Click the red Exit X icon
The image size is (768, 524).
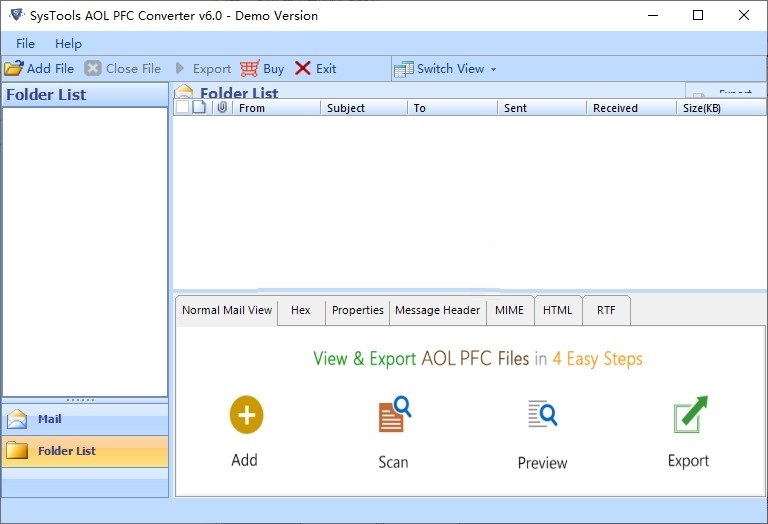pos(303,69)
